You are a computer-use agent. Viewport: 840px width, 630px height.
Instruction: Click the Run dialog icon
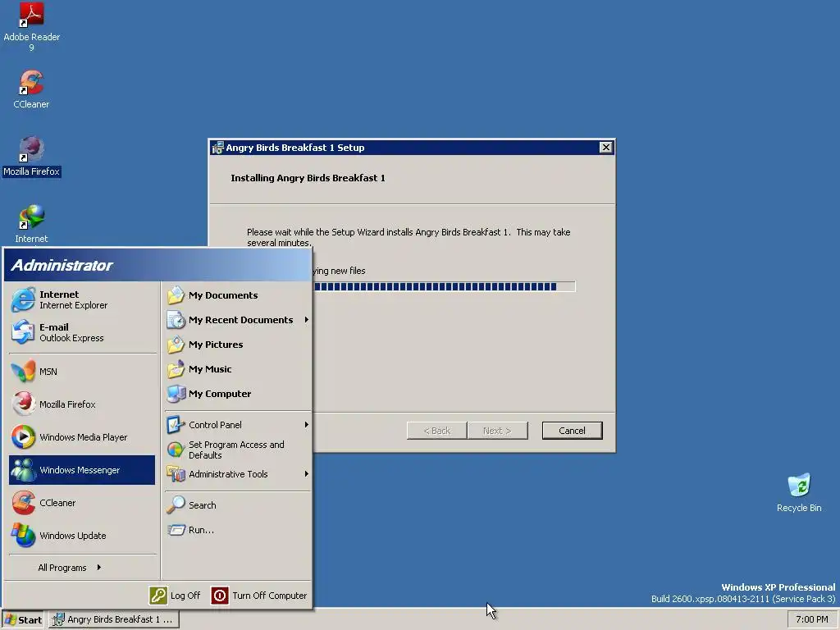(x=176, y=530)
